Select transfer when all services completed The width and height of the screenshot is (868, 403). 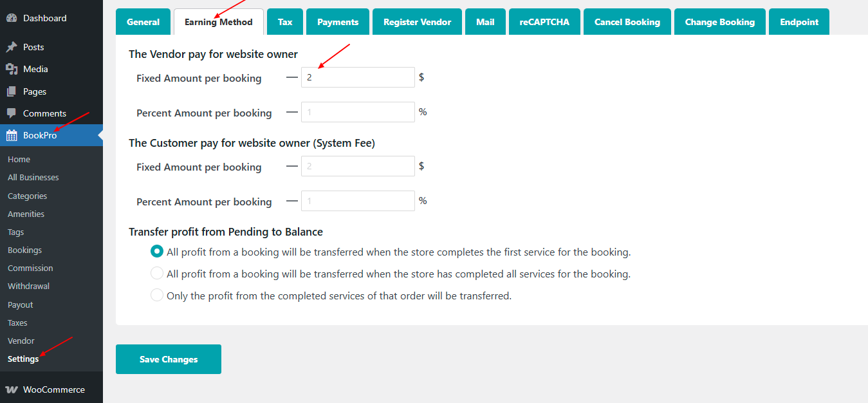[156, 274]
